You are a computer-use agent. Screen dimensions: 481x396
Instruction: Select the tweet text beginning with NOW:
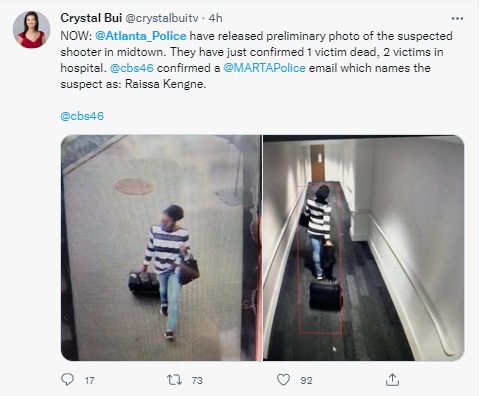point(257,60)
